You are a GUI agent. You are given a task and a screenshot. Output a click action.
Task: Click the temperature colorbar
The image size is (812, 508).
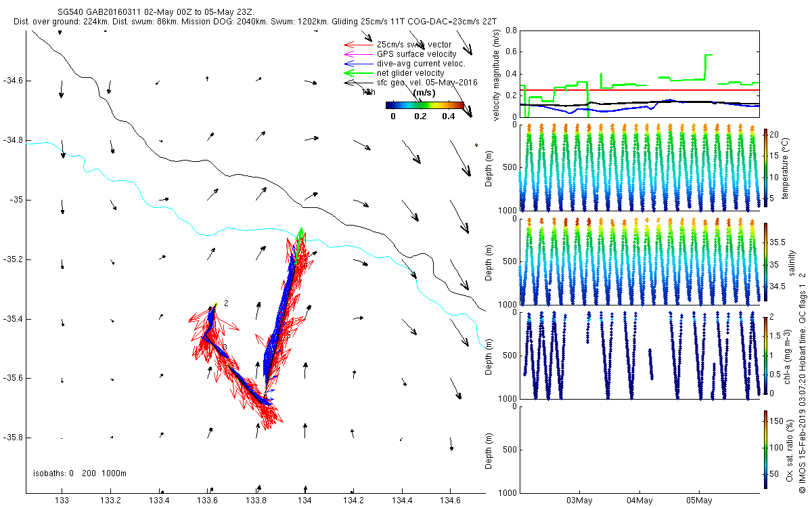pyautogui.click(x=765, y=169)
